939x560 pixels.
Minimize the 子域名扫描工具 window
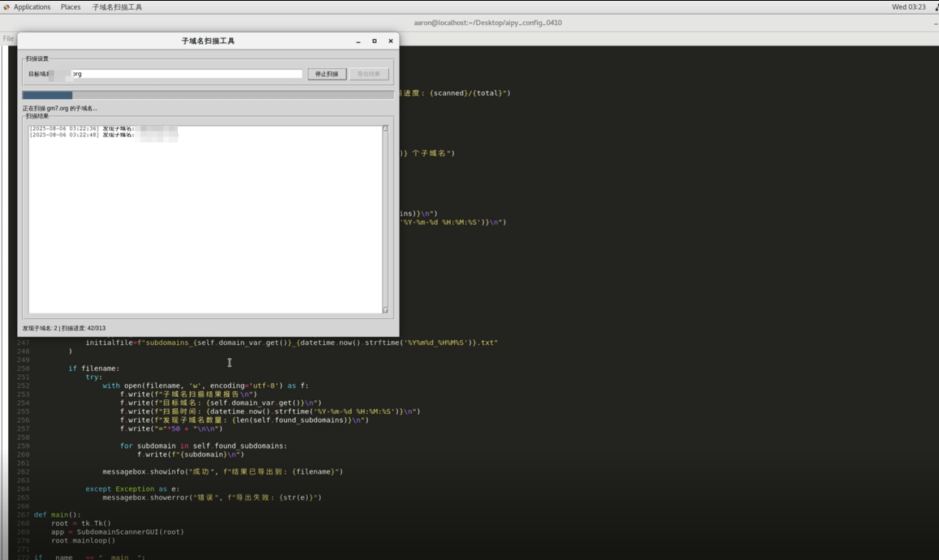[x=358, y=41]
